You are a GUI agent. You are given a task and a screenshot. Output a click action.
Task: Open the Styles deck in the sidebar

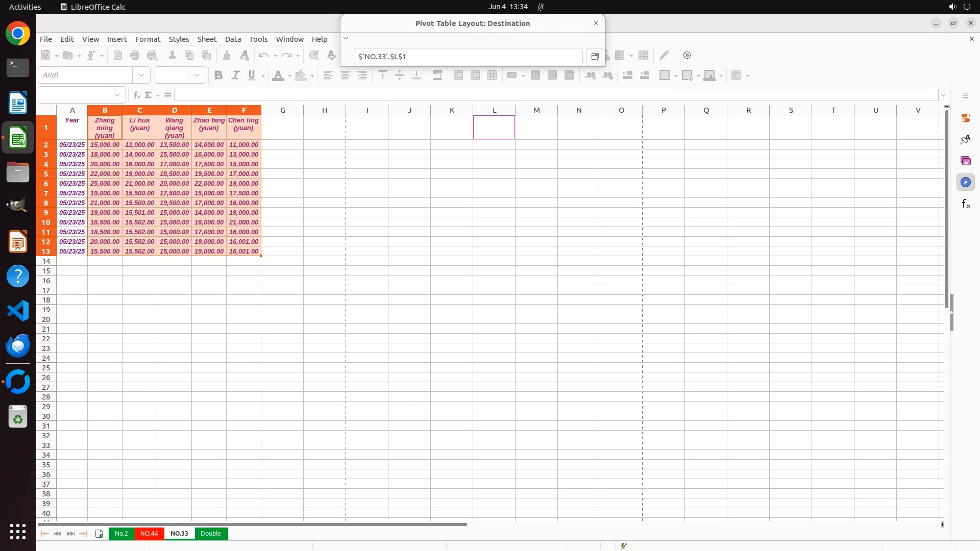click(965, 139)
